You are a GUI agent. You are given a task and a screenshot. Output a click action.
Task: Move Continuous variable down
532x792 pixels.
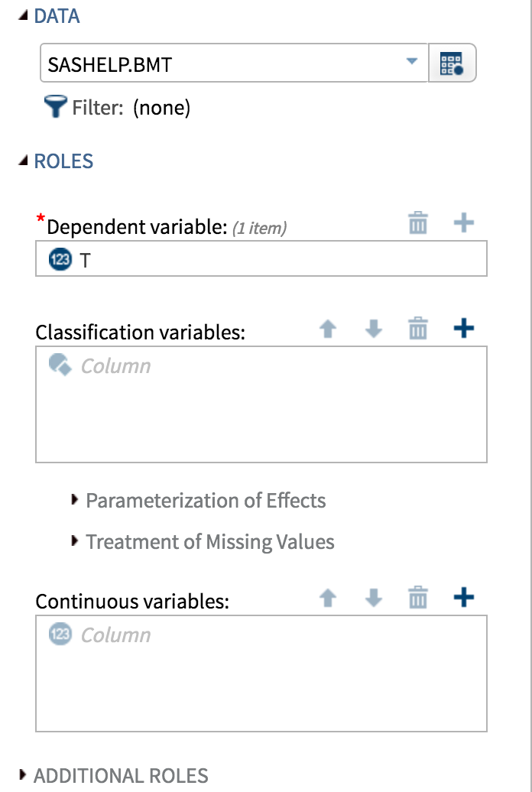click(373, 599)
